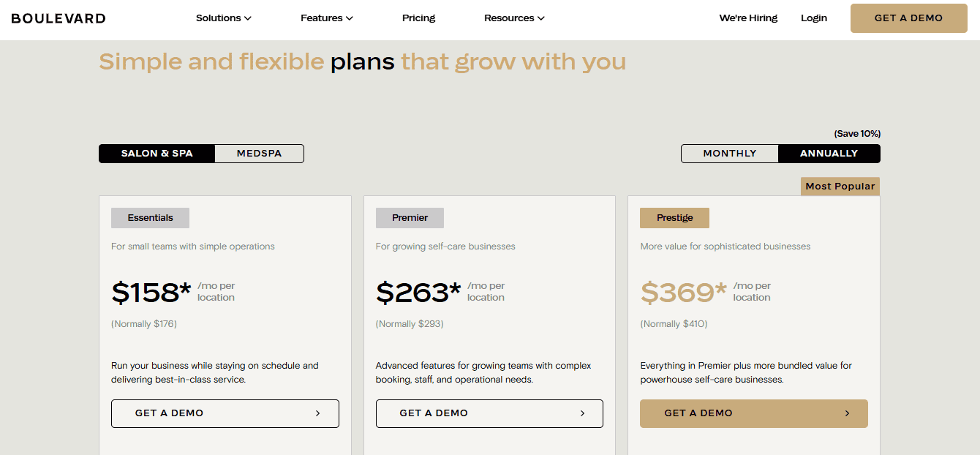Click the Pricing menu item
The height and width of the screenshot is (455, 980).
[418, 18]
